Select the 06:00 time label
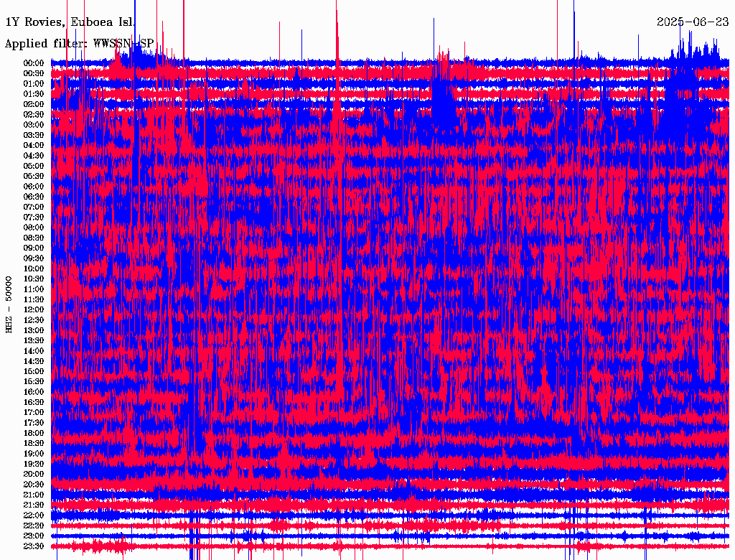 [x=34, y=186]
